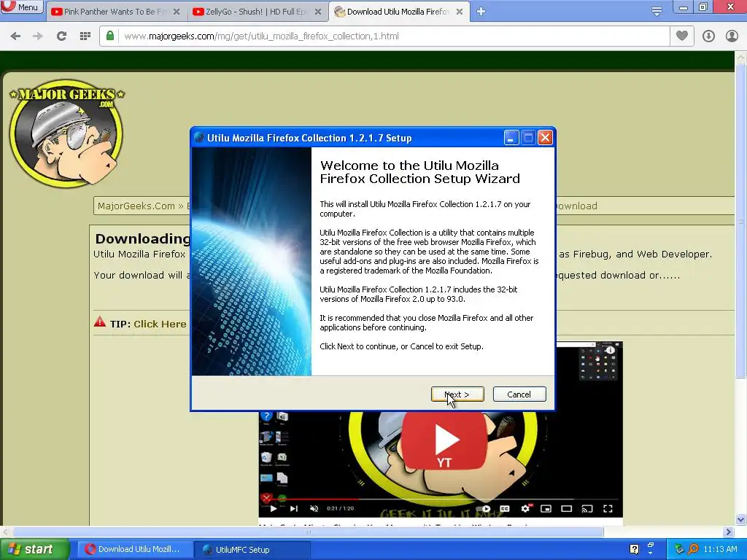Open the browser downloads icon
This screenshot has width=747, height=560.
708,36
